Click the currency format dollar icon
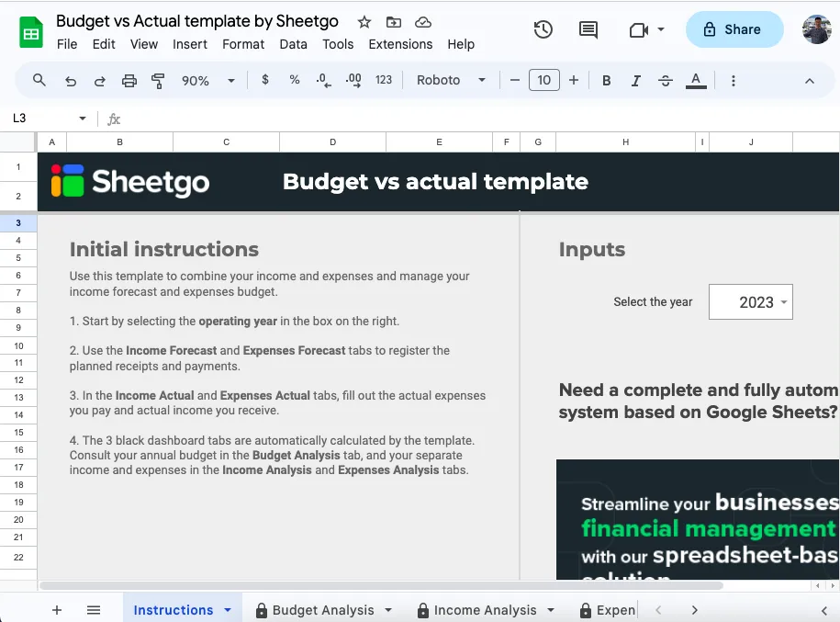The height and width of the screenshot is (622, 840). click(x=265, y=80)
